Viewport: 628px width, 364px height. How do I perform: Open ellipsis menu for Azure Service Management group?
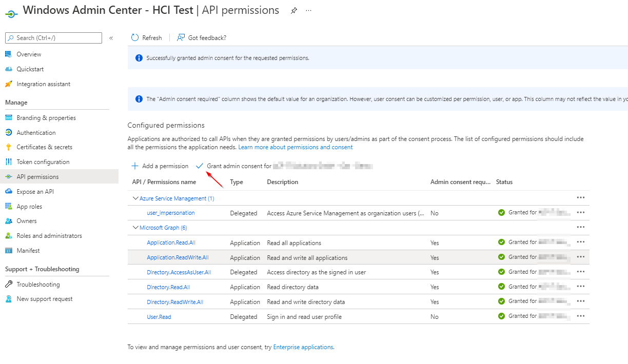(581, 197)
